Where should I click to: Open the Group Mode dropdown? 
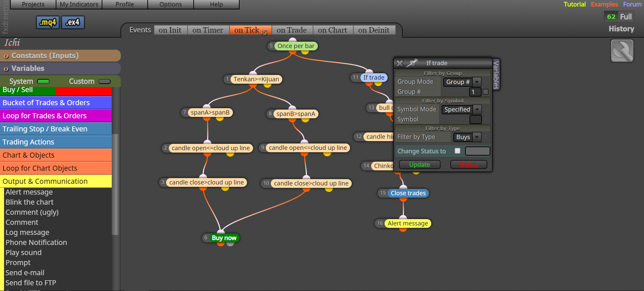point(462,82)
